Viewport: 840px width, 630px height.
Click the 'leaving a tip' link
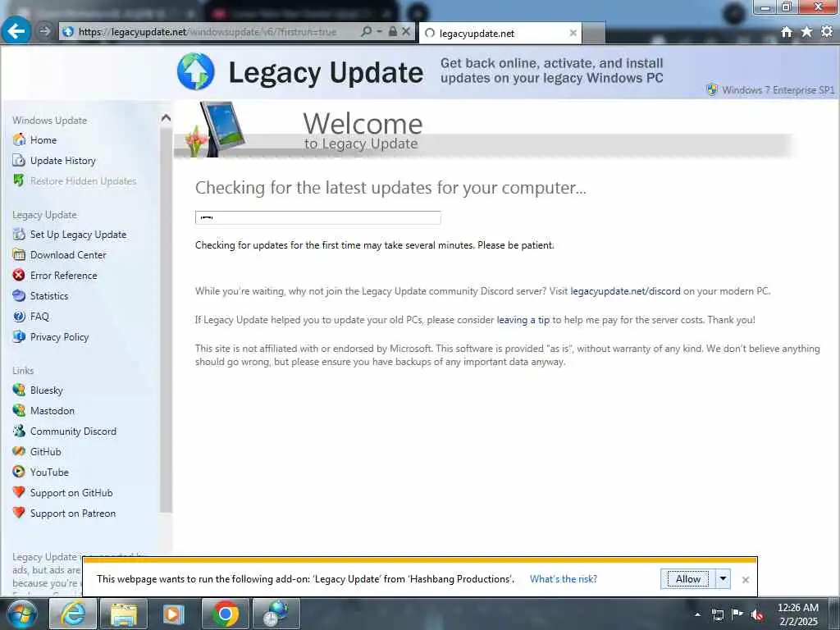(x=523, y=320)
